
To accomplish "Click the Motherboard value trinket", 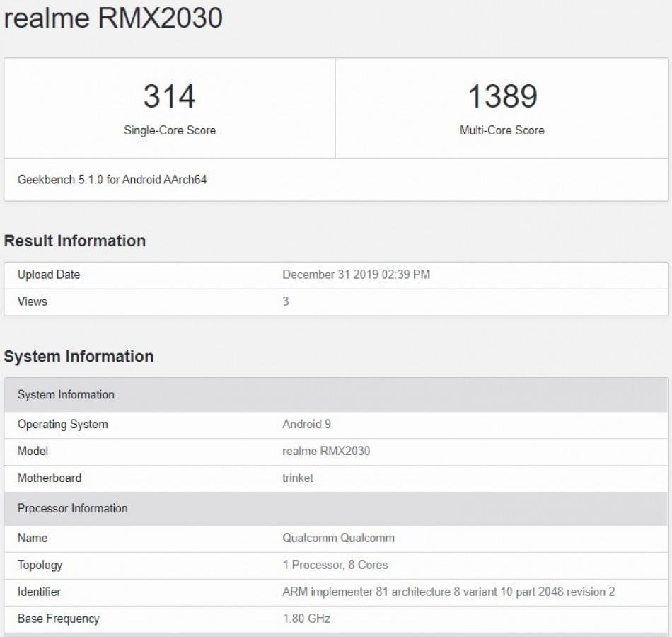I will [x=298, y=478].
